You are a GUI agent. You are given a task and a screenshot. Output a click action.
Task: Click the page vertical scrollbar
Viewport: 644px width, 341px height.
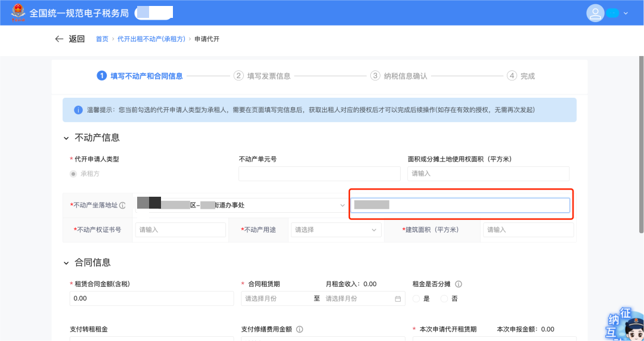point(641,145)
